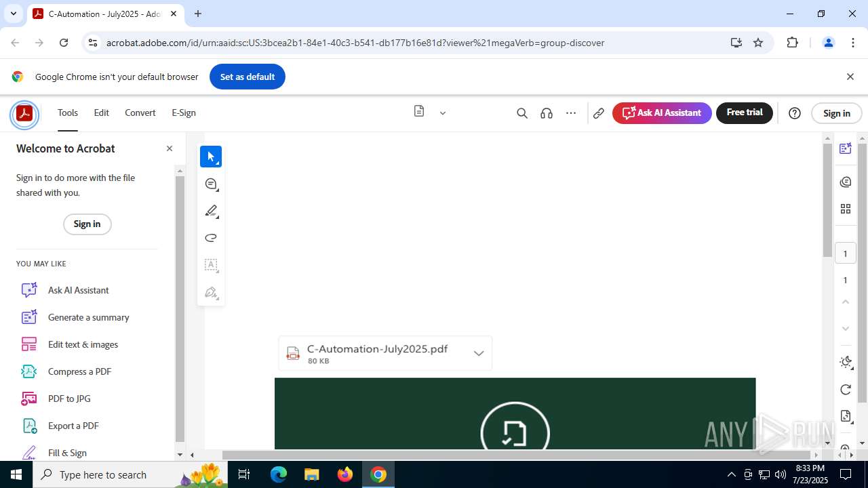Viewport: 868px width, 488px height.
Task: Open the Fill & Sign tool
Action: pyautogui.click(x=67, y=453)
